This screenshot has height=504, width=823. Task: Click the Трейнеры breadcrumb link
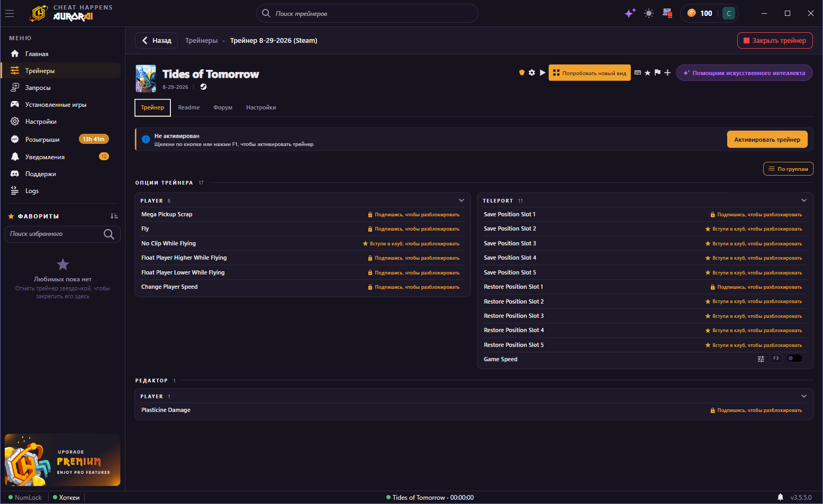coord(201,41)
